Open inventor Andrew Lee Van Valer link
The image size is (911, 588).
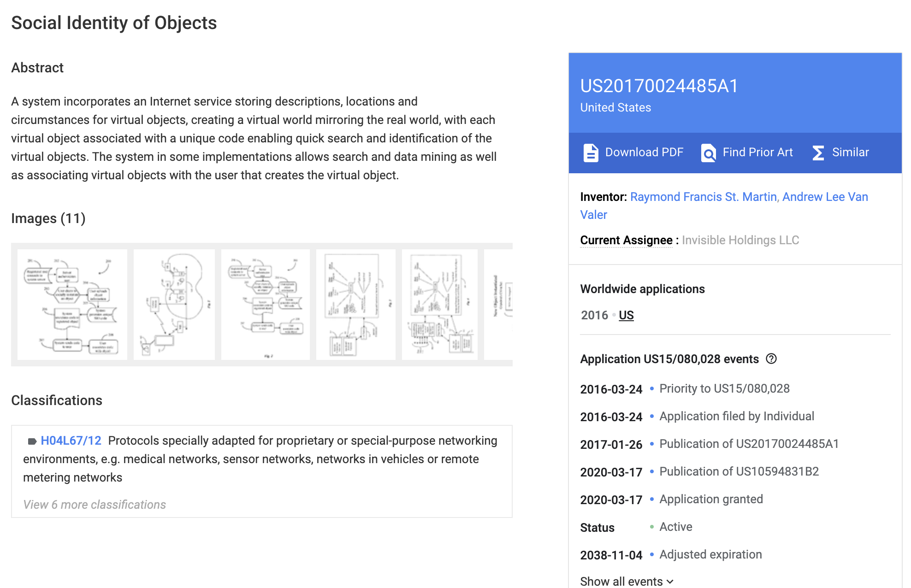click(825, 197)
